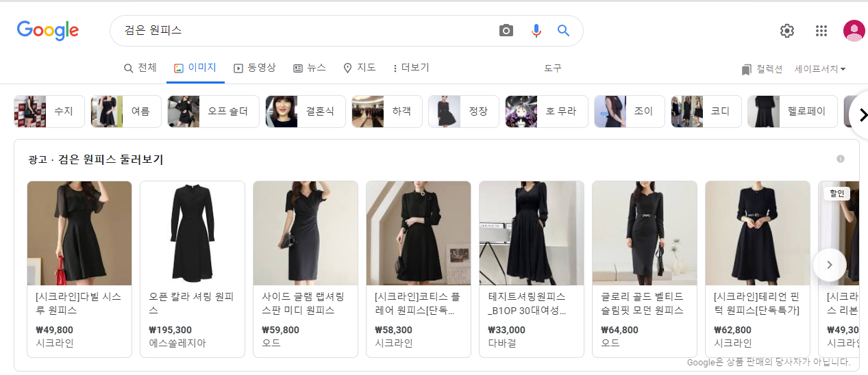
Task: Click the ₩33,000 price
Action: pos(506,330)
